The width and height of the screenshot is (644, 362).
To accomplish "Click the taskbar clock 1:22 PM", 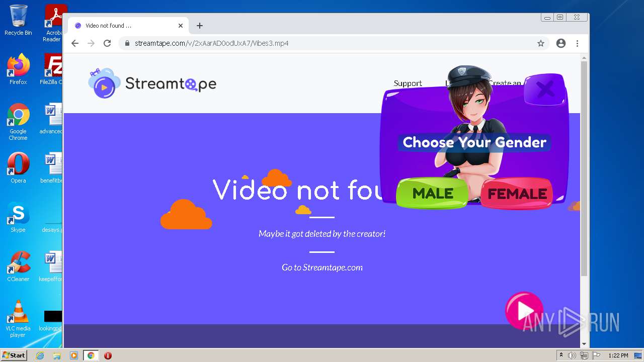I will [x=618, y=355].
